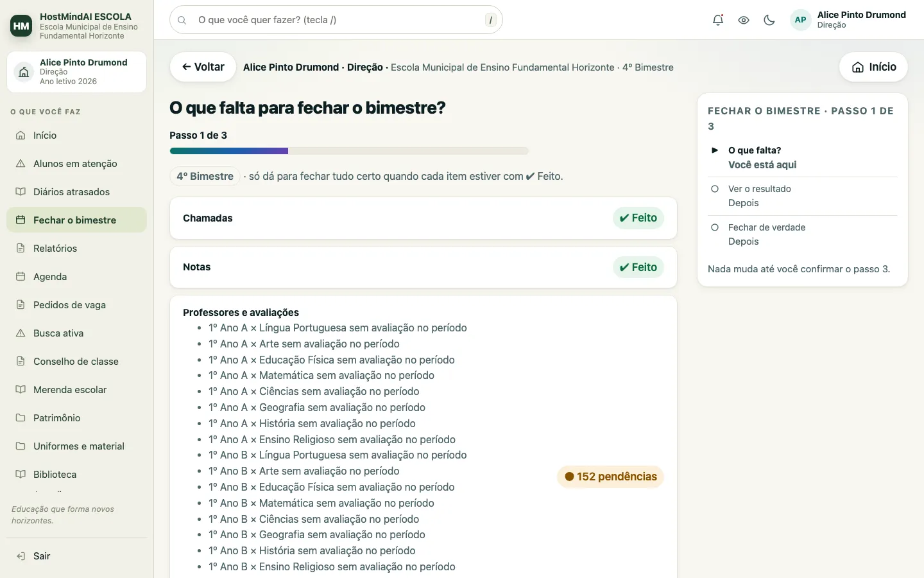Open the Alice Pinto Drumond profile card
This screenshot has width=924, height=578.
pos(76,72)
